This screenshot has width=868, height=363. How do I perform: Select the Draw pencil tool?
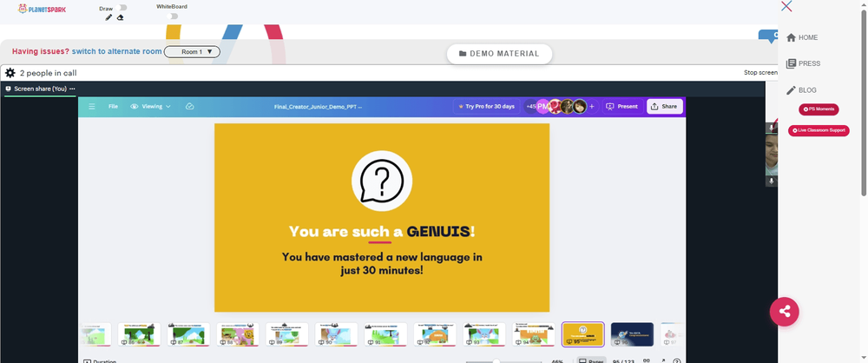[x=108, y=17]
